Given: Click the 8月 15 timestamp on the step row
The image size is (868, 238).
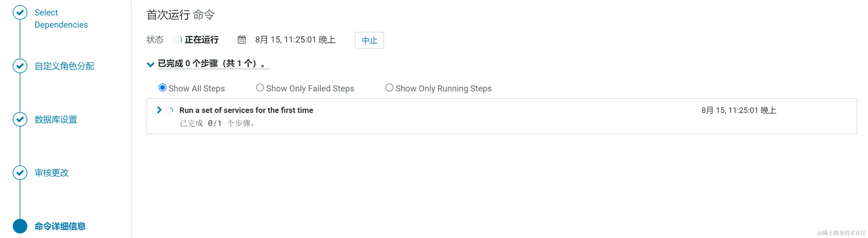Looking at the screenshot, I should (x=739, y=110).
